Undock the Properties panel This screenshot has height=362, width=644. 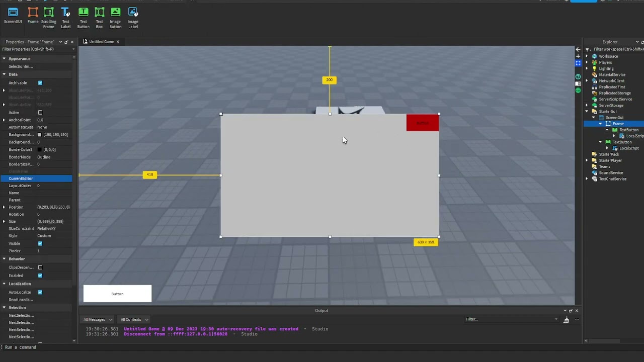(66, 42)
